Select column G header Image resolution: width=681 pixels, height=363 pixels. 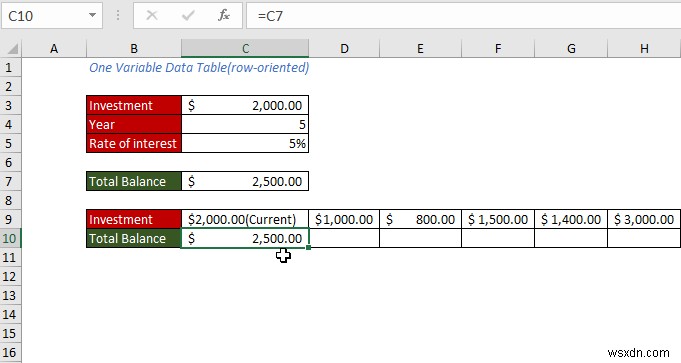[x=571, y=49]
